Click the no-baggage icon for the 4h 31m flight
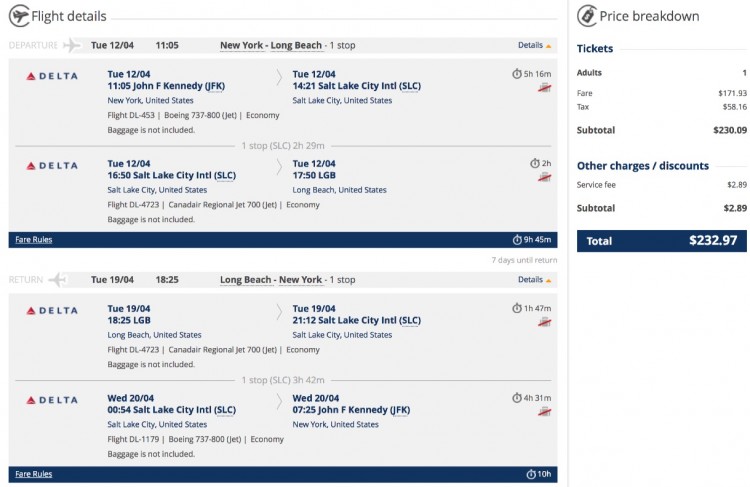This screenshot has height=487, width=750. coord(545,412)
